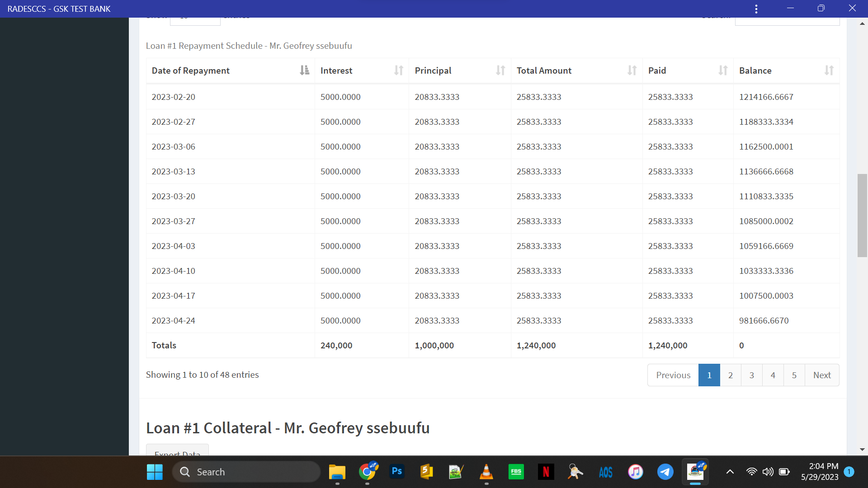868x488 pixels.
Task: Launch Telegram from the taskbar
Action: coord(665,472)
